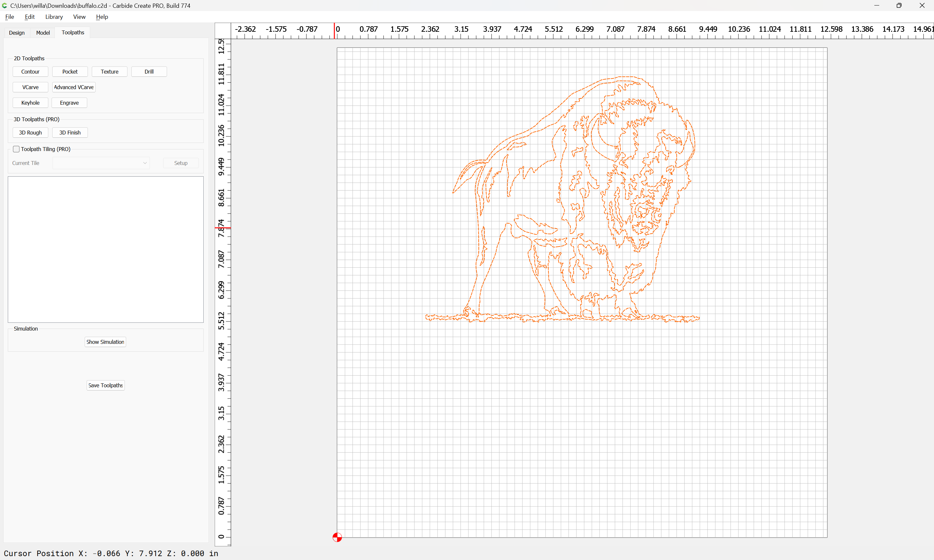
Task: Create a Keyhole toolpath
Action: (30, 103)
